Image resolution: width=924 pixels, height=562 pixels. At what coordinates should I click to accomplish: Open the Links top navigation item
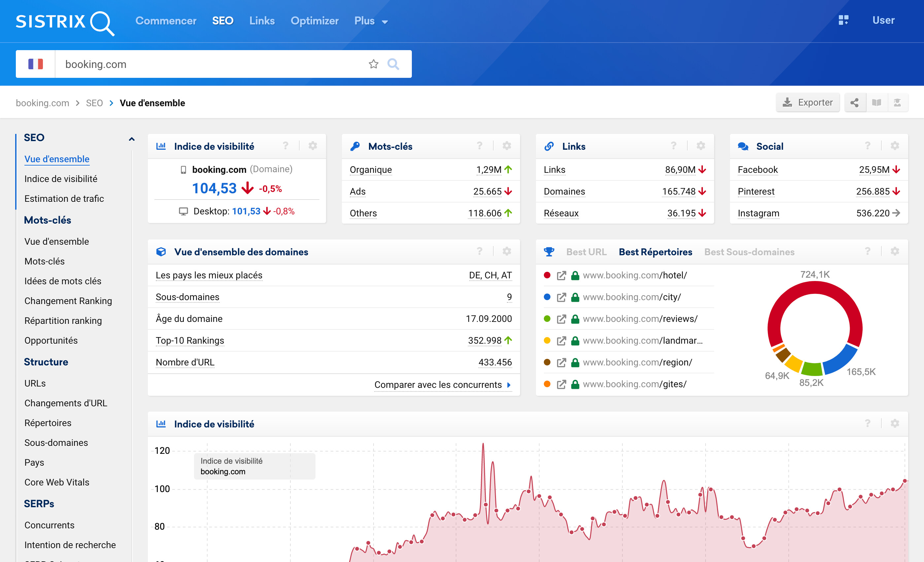pos(262,20)
